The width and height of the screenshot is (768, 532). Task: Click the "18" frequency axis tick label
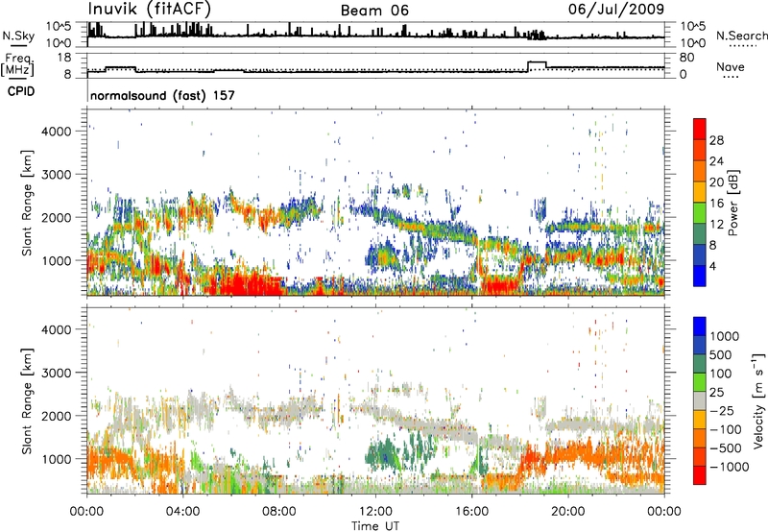click(x=64, y=58)
